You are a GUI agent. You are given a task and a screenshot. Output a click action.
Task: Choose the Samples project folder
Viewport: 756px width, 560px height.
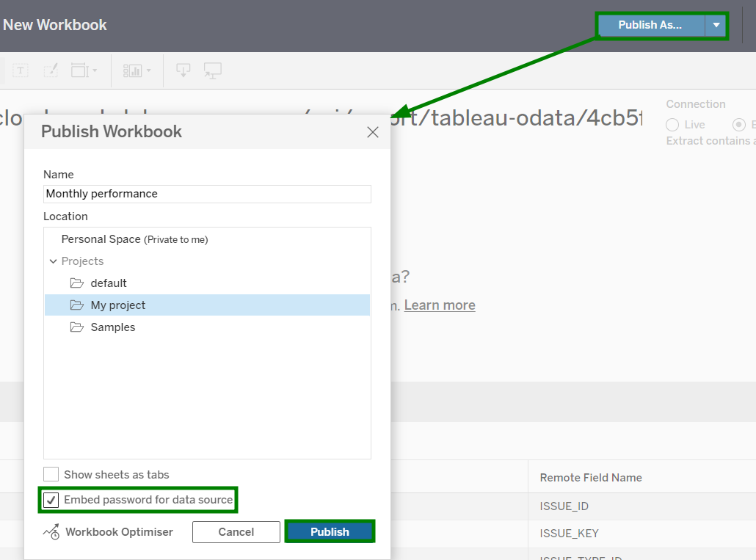112,327
